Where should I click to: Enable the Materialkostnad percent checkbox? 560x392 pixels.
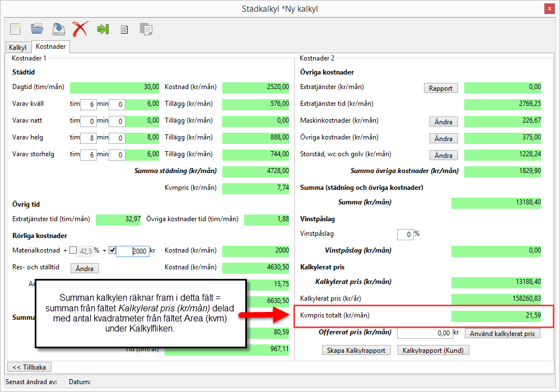73,250
